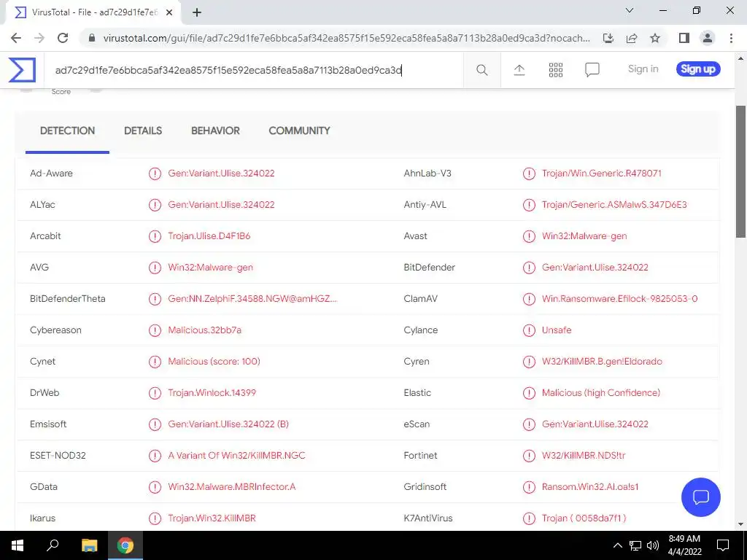747x560 pixels.
Task: Click the alert icon for Cylance Unsafe
Action: point(529,330)
